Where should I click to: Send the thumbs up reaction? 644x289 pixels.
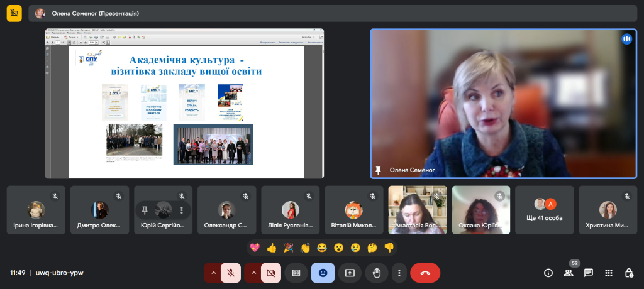272,248
